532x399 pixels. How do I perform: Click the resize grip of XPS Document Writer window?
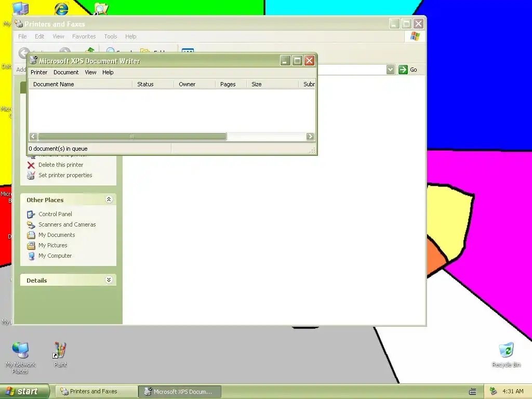(x=312, y=150)
